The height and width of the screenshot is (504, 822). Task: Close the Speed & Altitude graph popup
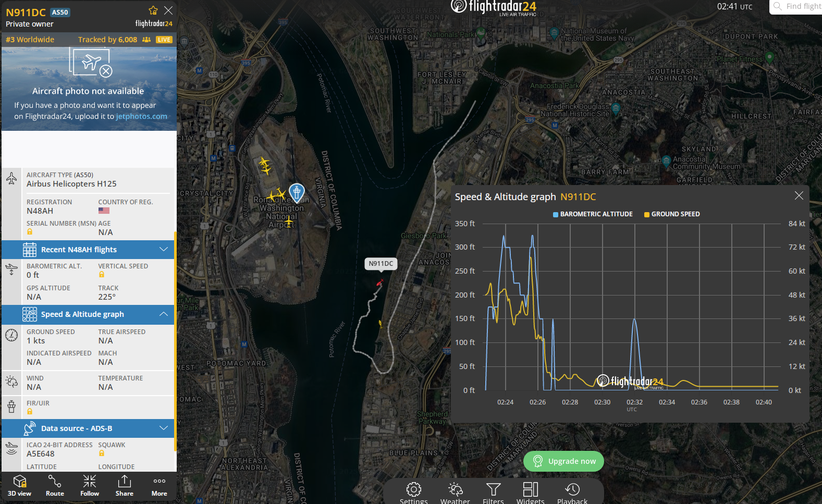tap(799, 195)
